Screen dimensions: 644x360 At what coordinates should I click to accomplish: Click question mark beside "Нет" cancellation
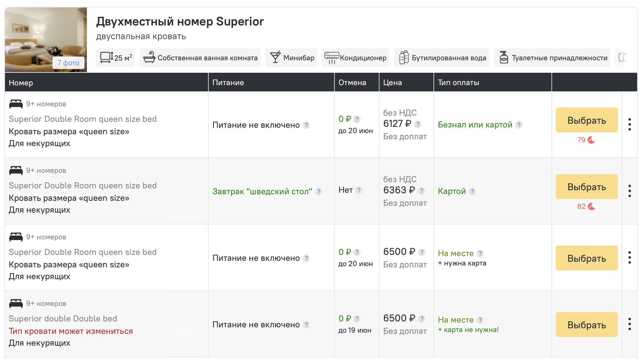click(359, 190)
